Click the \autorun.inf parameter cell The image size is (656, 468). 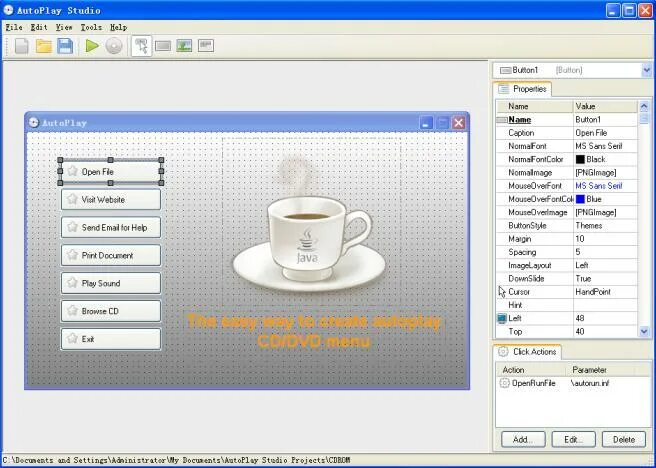click(590, 383)
